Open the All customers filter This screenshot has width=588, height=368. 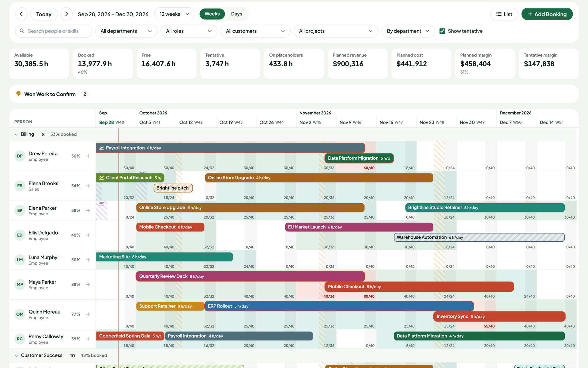click(x=255, y=31)
